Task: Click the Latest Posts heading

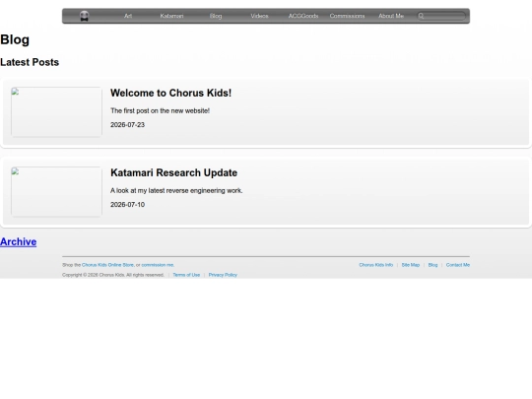Action: pos(30,62)
